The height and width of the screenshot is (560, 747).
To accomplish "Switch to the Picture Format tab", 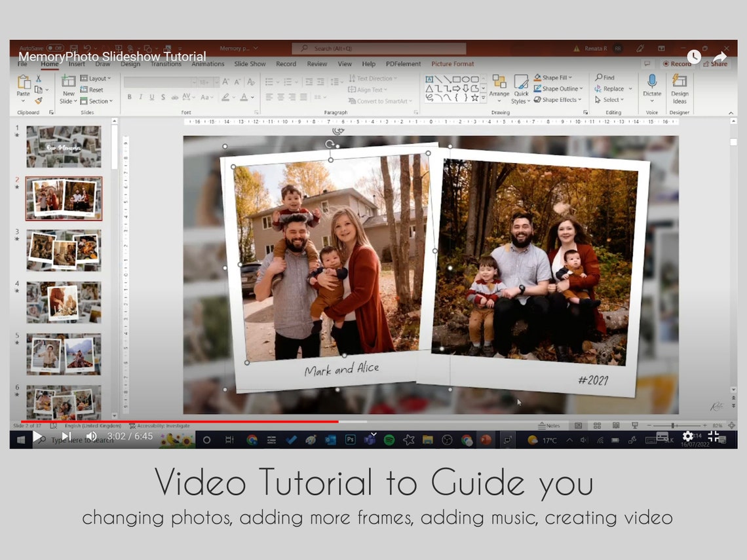I will tap(452, 64).
